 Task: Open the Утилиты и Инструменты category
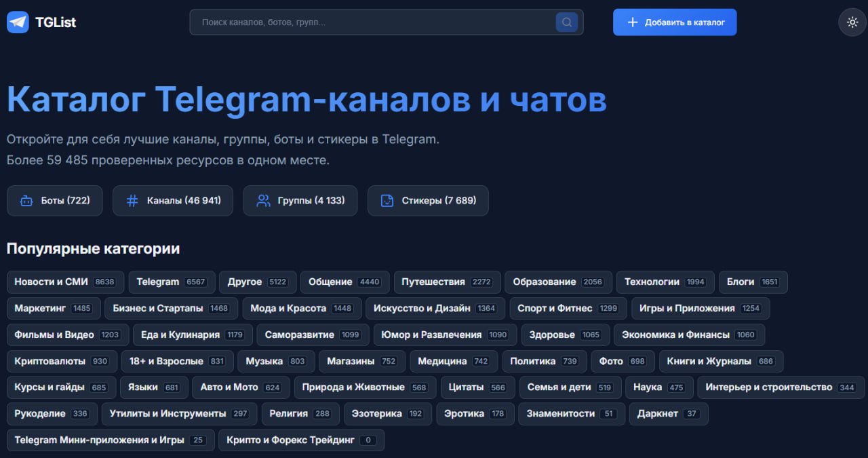[x=179, y=414]
